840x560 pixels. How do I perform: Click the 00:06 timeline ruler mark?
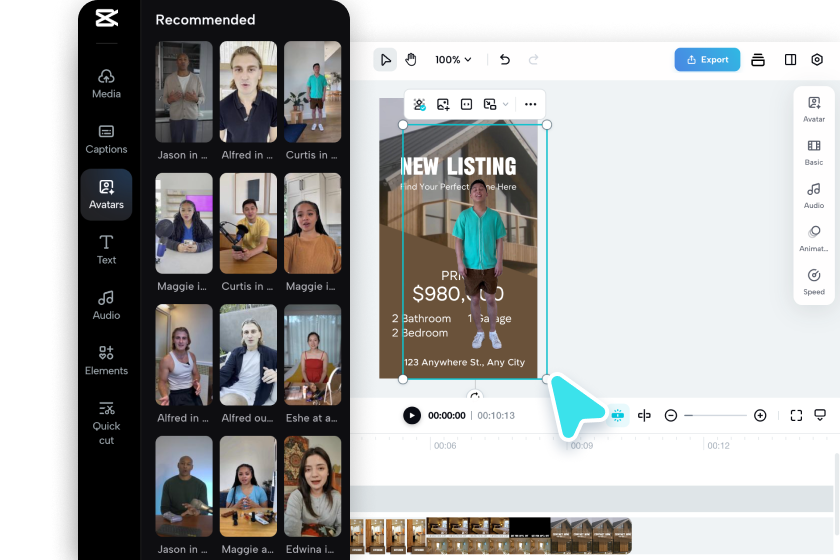[x=445, y=445]
